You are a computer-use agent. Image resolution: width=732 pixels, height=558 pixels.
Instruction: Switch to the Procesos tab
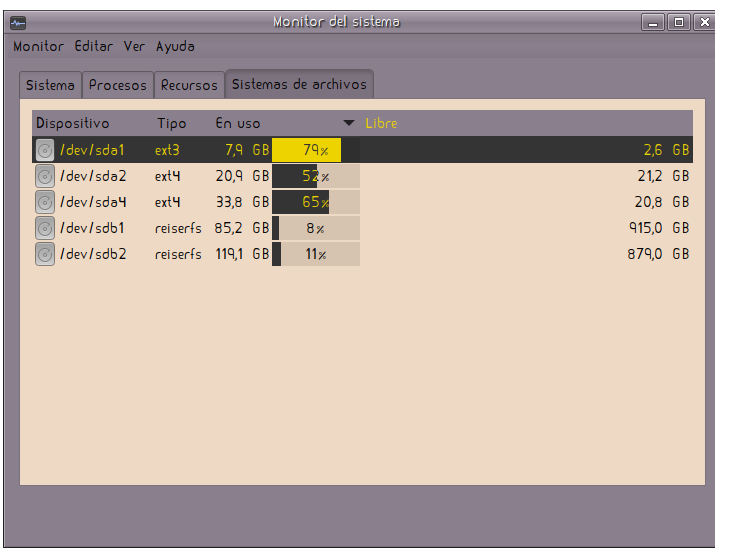118,85
